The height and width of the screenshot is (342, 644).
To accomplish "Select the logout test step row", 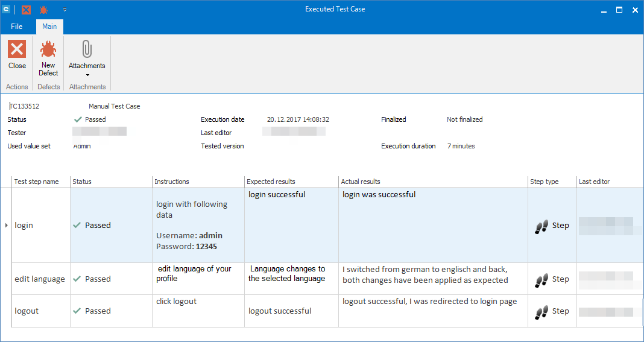I will 27,311.
